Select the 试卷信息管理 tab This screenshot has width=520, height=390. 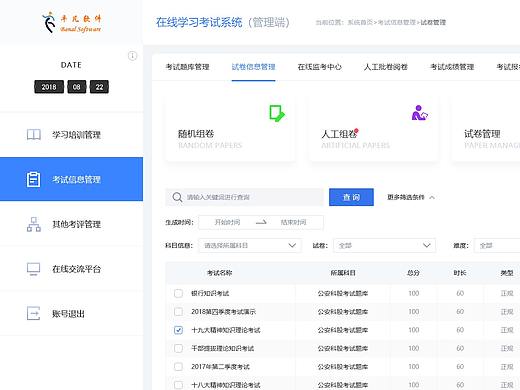click(253, 67)
